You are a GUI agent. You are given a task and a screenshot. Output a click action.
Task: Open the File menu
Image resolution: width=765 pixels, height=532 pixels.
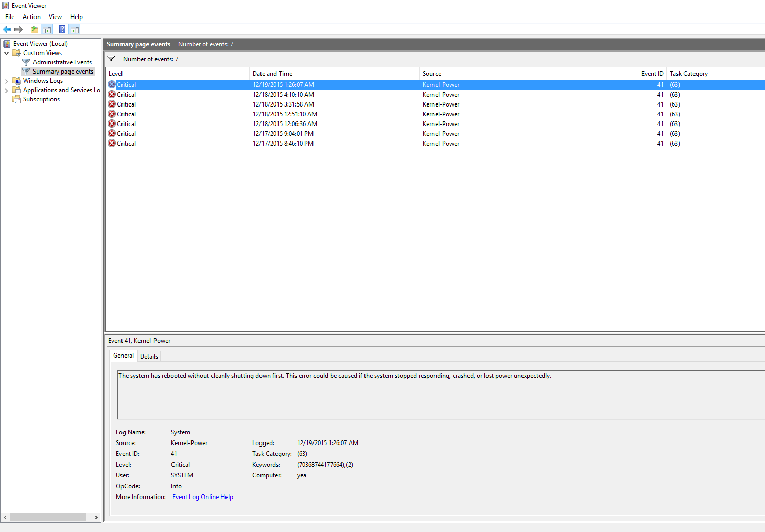[10, 17]
